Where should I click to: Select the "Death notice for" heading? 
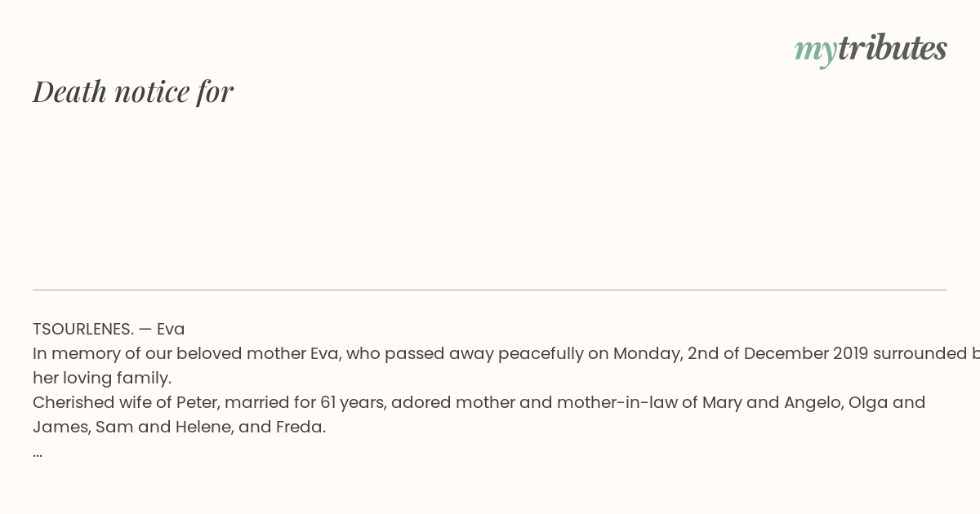tap(133, 91)
